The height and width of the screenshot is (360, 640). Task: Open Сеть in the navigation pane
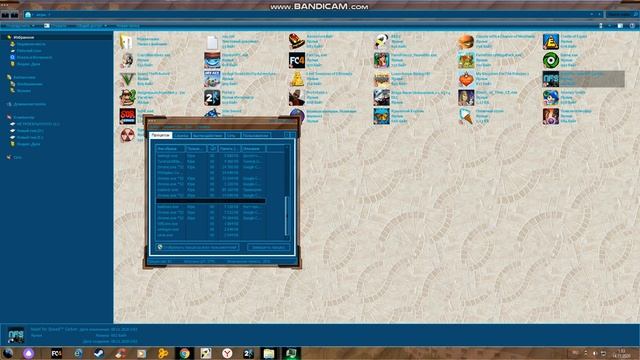click(17, 157)
